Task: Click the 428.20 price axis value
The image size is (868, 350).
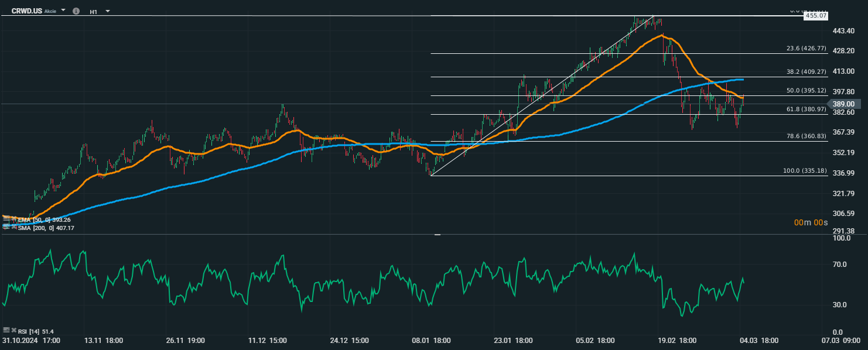Action: point(844,51)
